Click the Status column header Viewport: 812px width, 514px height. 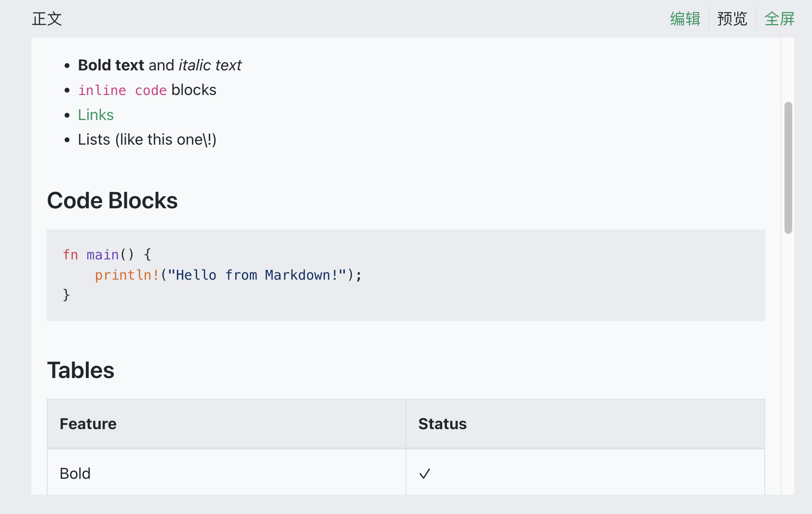(x=442, y=424)
